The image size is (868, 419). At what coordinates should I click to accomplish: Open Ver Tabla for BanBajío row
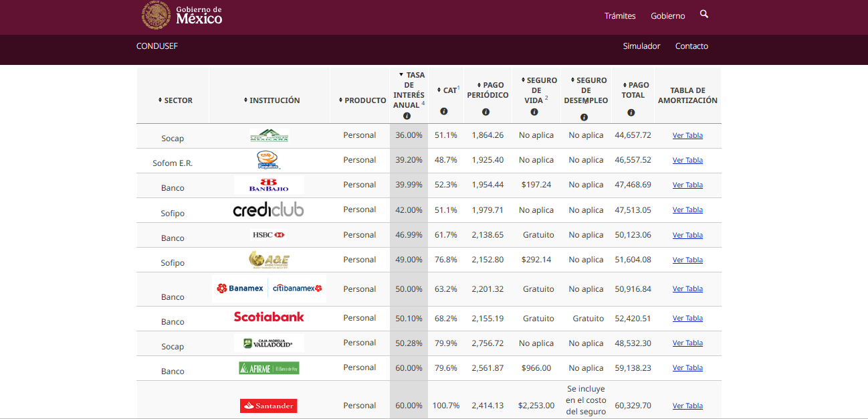[687, 185]
